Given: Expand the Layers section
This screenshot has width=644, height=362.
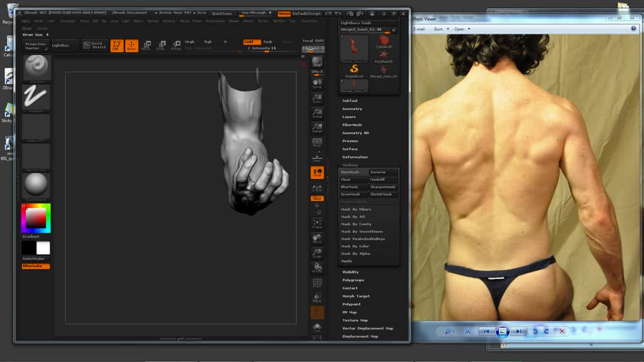Looking at the screenshot, I should [x=349, y=117].
